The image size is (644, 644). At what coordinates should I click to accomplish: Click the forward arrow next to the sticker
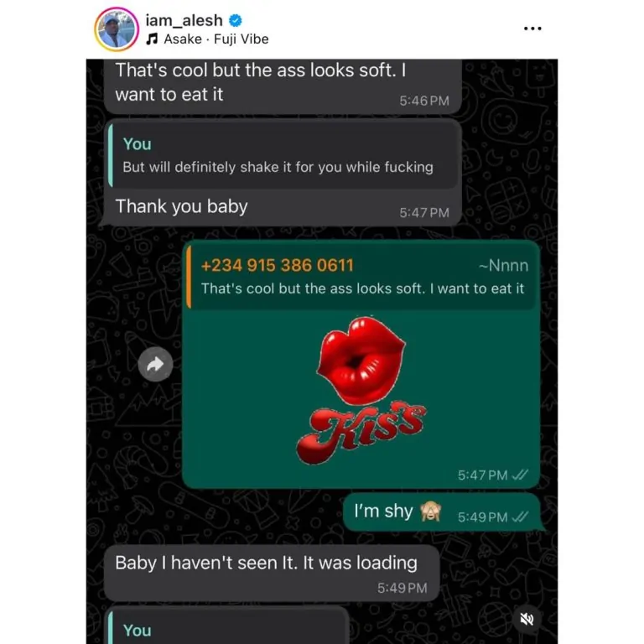(x=155, y=364)
